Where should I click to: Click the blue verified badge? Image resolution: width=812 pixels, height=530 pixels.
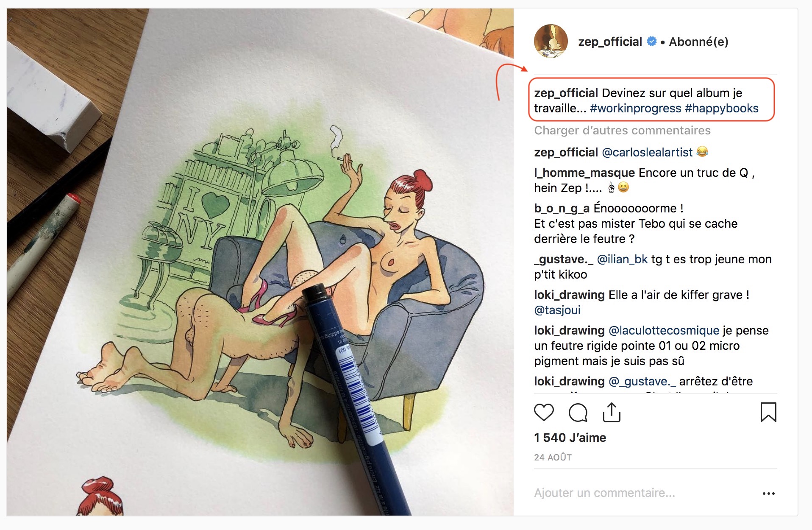652,42
